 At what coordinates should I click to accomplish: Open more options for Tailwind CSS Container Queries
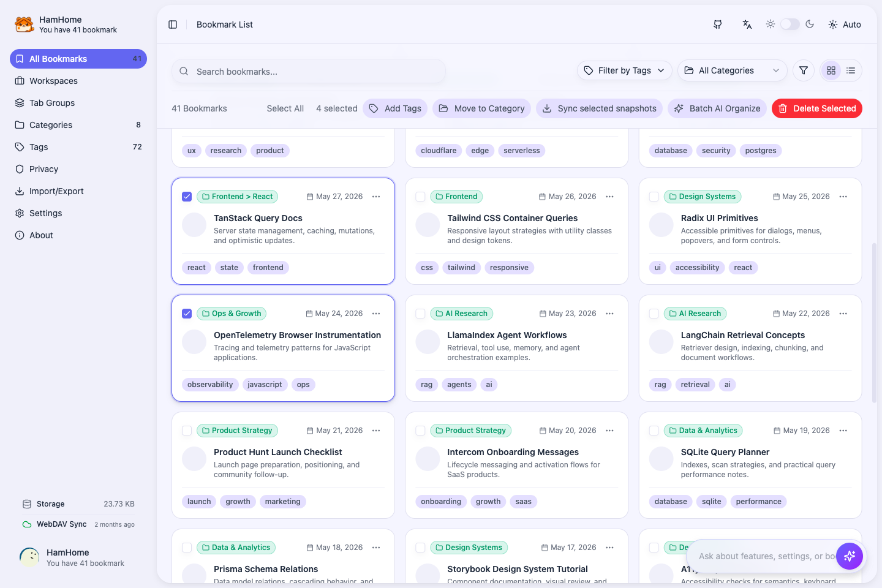[609, 197]
